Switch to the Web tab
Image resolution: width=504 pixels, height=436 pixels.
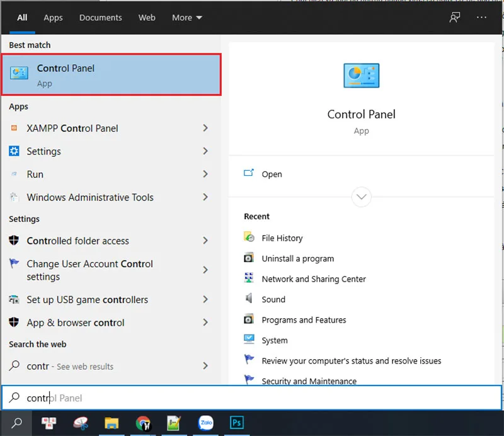point(147,18)
